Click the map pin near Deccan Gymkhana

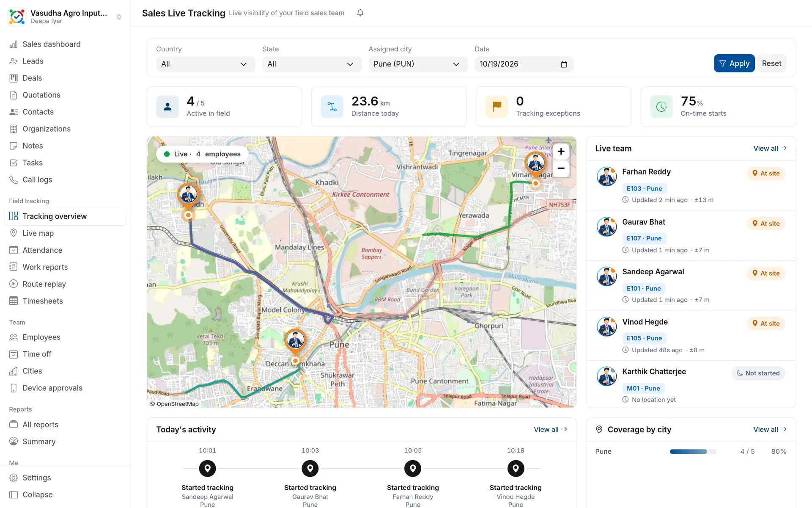pyautogui.click(x=295, y=341)
